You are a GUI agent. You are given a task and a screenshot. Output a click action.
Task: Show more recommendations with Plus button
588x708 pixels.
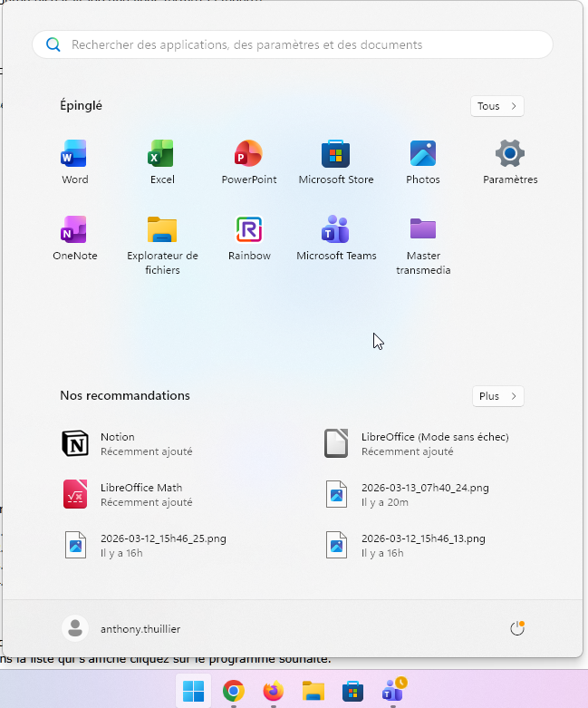497,396
